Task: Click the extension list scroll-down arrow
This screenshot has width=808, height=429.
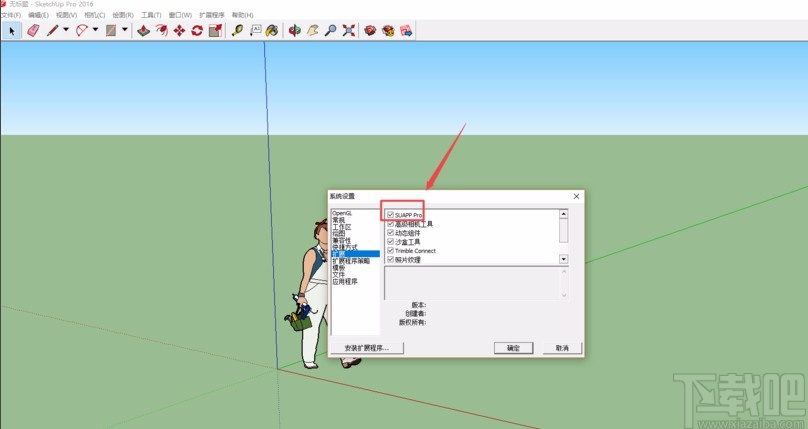Action: pos(563,260)
